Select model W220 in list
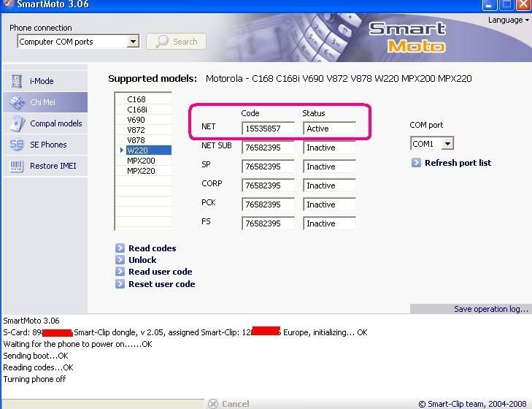 pos(144,150)
